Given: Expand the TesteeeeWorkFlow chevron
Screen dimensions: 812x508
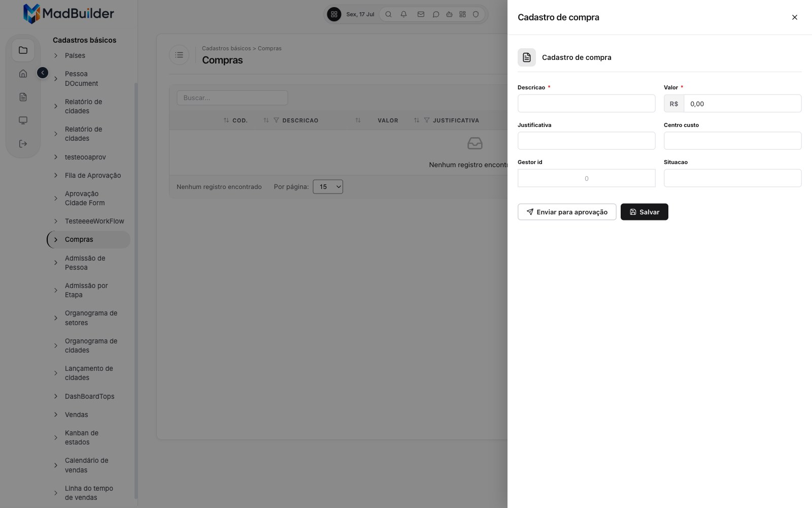Looking at the screenshot, I should [56, 221].
